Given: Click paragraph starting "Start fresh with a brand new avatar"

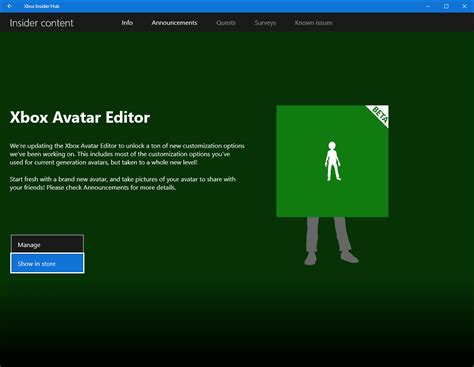Looking at the screenshot, I should (123, 183).
